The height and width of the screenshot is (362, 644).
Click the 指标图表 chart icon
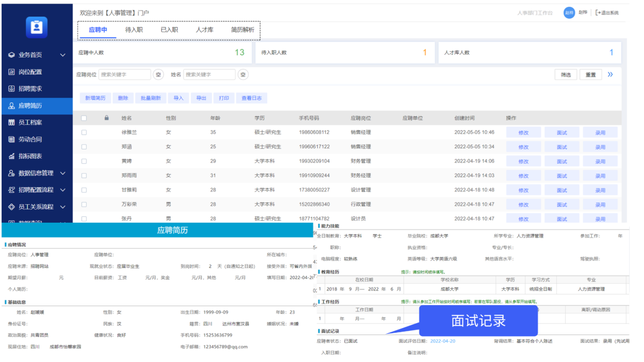point(11,156)
